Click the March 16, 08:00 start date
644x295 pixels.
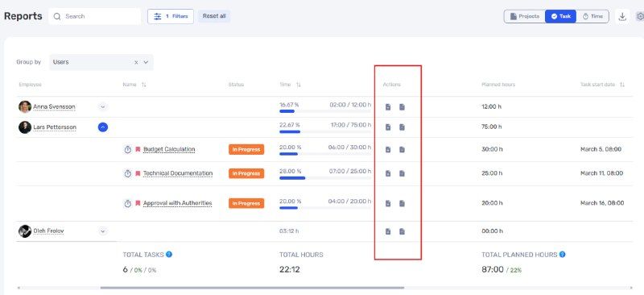(x=602, y=203)
